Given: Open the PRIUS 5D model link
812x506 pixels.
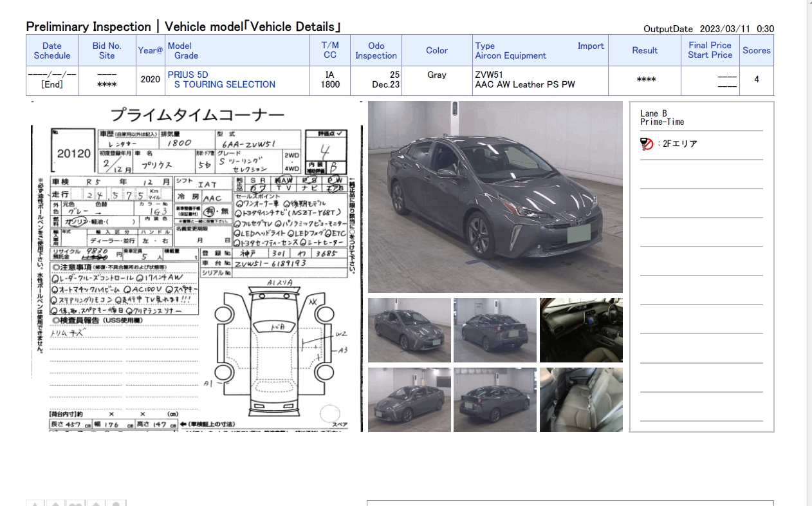Looking at the screenshot, I should 188,75.
